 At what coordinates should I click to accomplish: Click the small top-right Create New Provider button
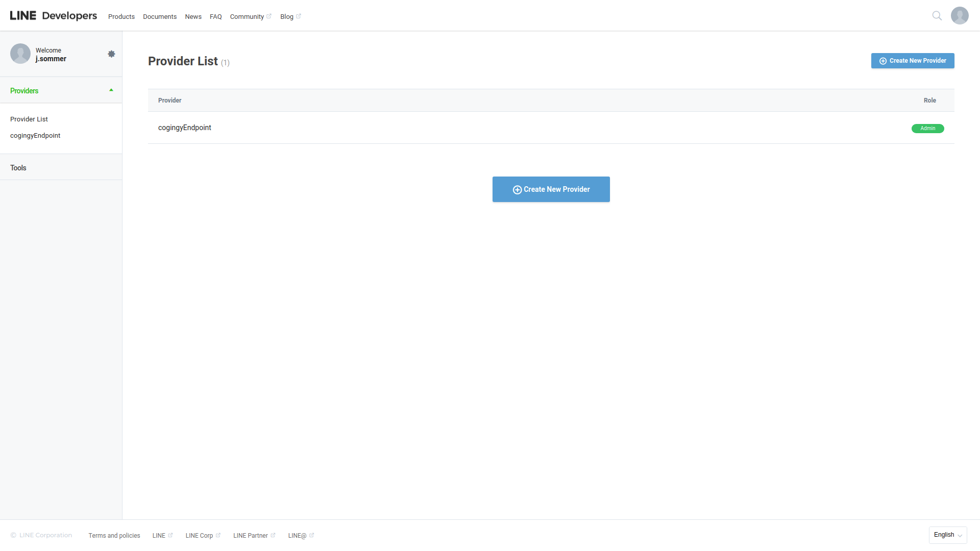pyautogui.click(x=912, y=61)
